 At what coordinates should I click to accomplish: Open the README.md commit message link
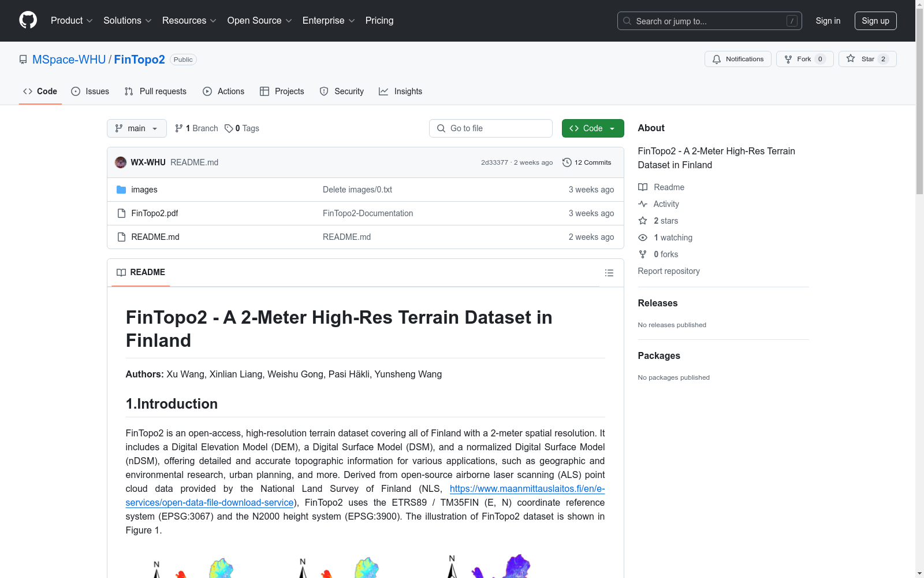195,162
